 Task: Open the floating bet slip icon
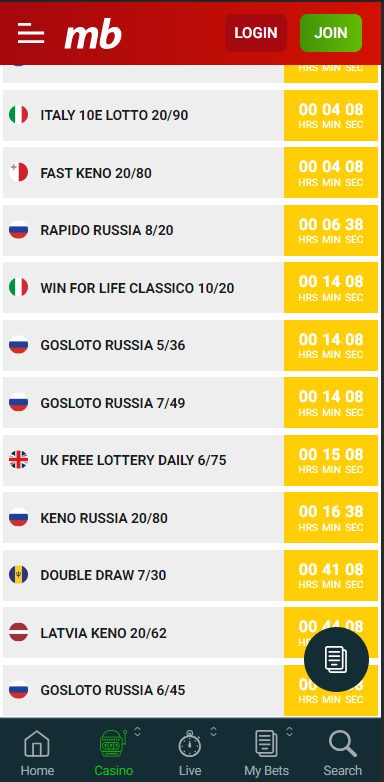click(x=336, y=659)
